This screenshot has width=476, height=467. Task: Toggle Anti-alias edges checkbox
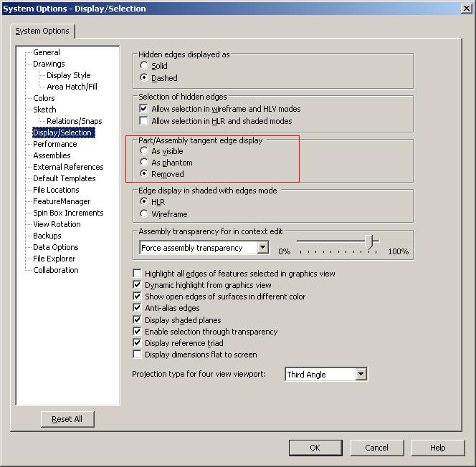pyautogui.click(x=137, y=307)
